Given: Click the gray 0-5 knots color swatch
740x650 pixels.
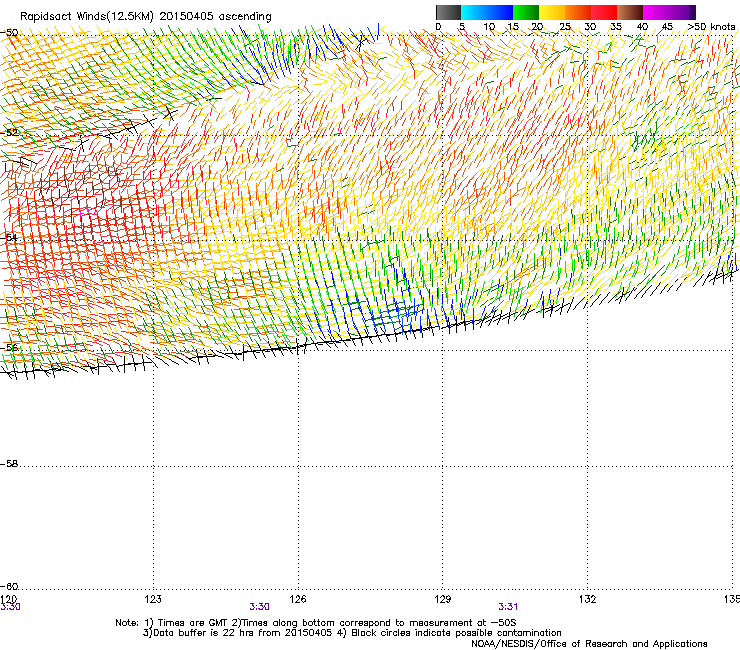Looking at the screenshot, I should coord(448,12).
